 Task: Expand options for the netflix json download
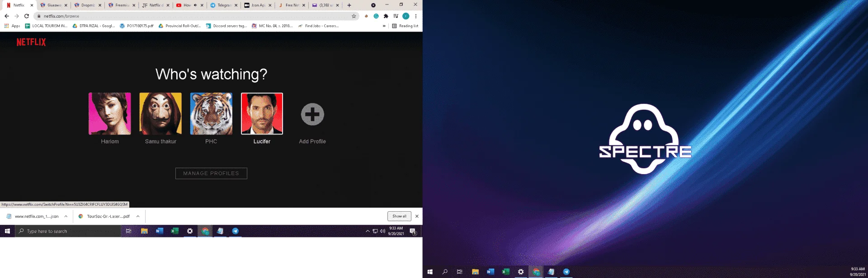coord(66,216)
